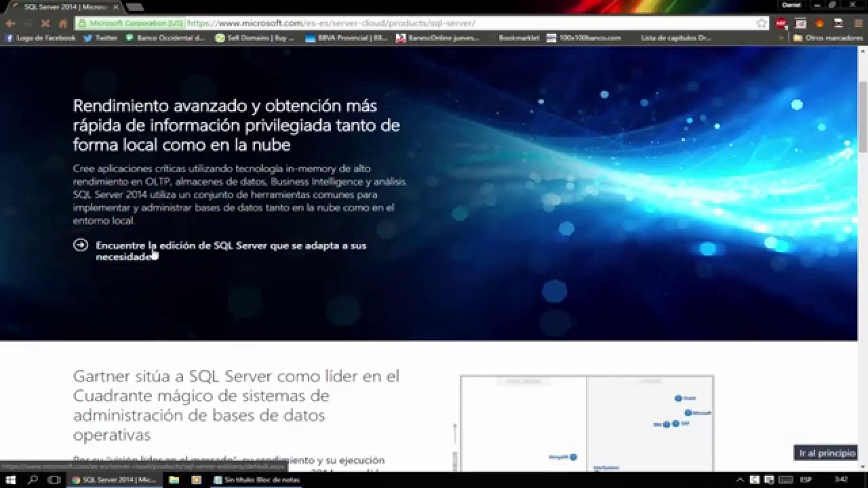Click heading Rendimiento avanzado y obtención
The width and height of the screenshot is (868, 488).
tap(237, 125)
